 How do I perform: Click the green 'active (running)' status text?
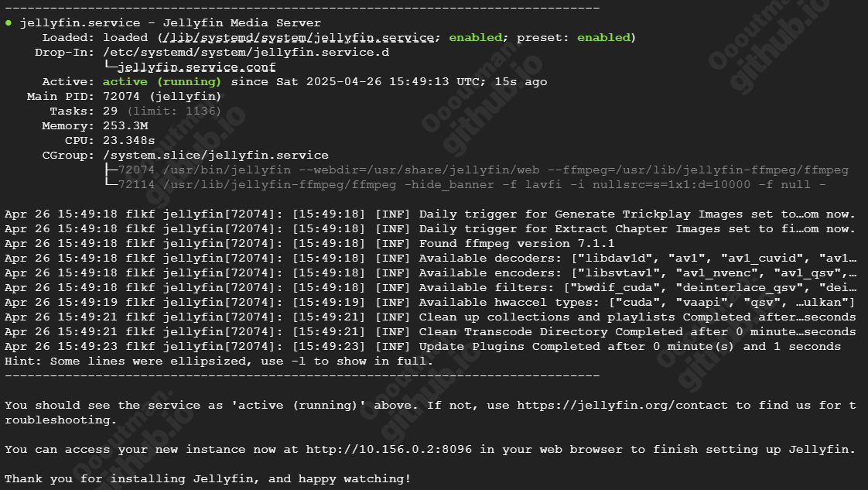pos(162,82)
